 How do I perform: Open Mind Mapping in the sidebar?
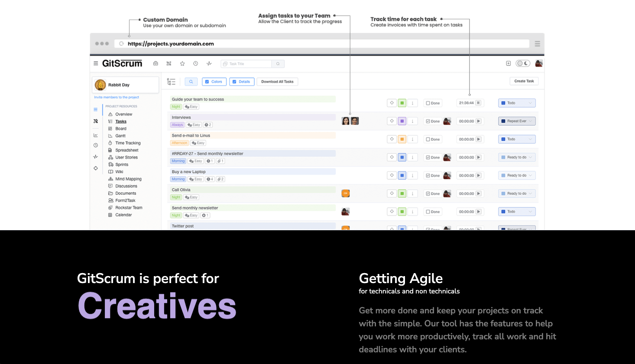pos(128,179)
